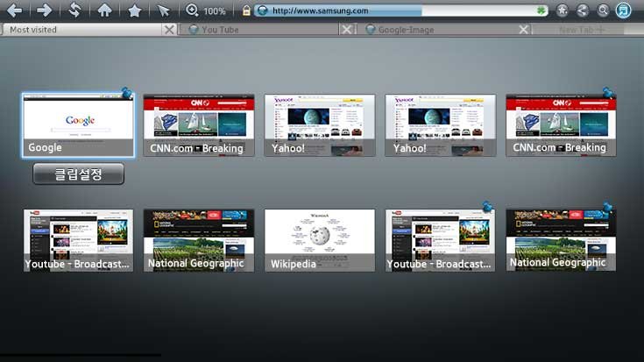Close the Google-Image tab

pyautogui.click(x=524, y=30)
